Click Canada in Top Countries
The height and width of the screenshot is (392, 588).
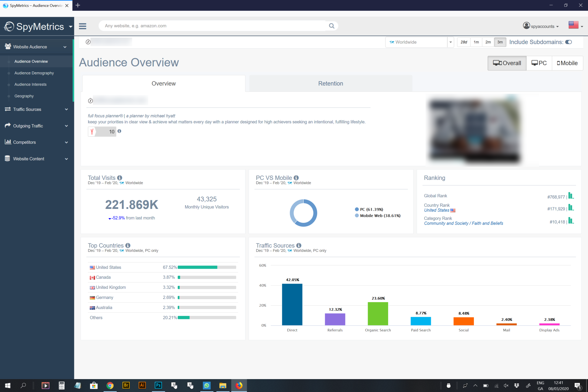click(103, 277)
